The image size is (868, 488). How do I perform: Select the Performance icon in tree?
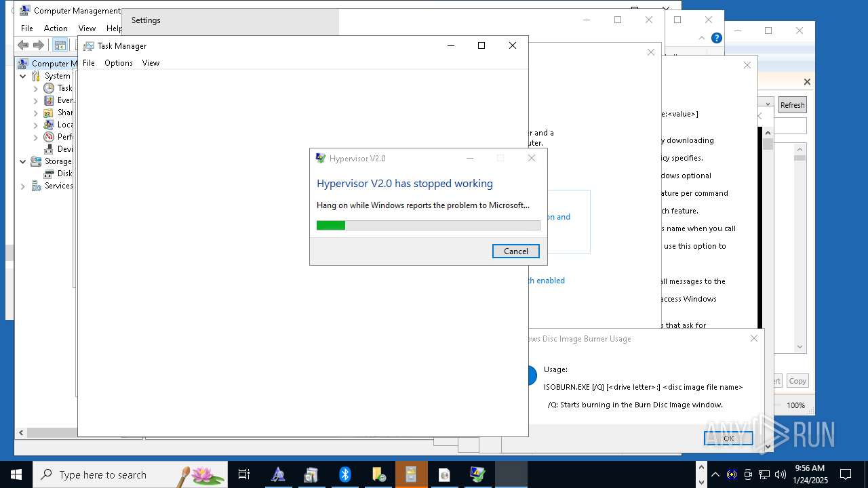point(49,137)
